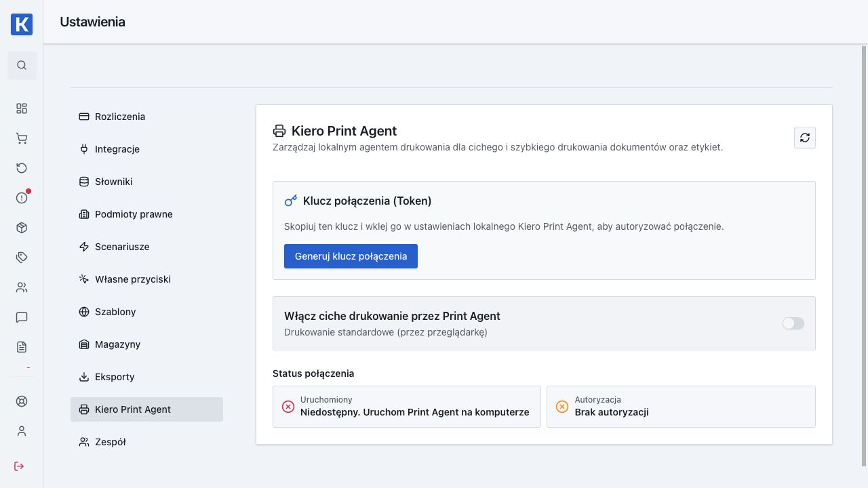Go to Magazyny settings

[x=146, y=344]
